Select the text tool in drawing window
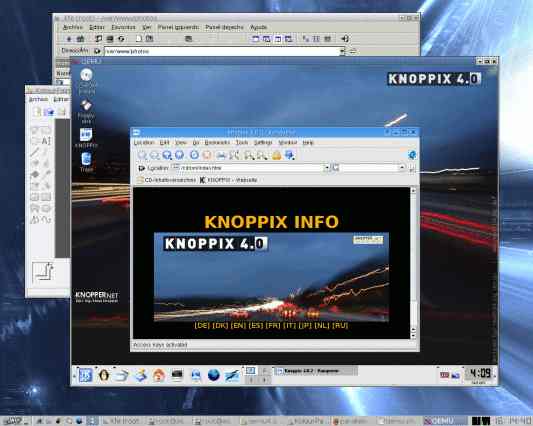Viewport: 533px width, 426px height. 46,140
